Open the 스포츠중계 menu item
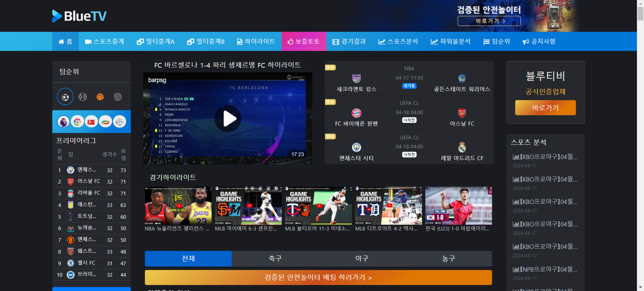The image size is (644, 291). point(105,42)
